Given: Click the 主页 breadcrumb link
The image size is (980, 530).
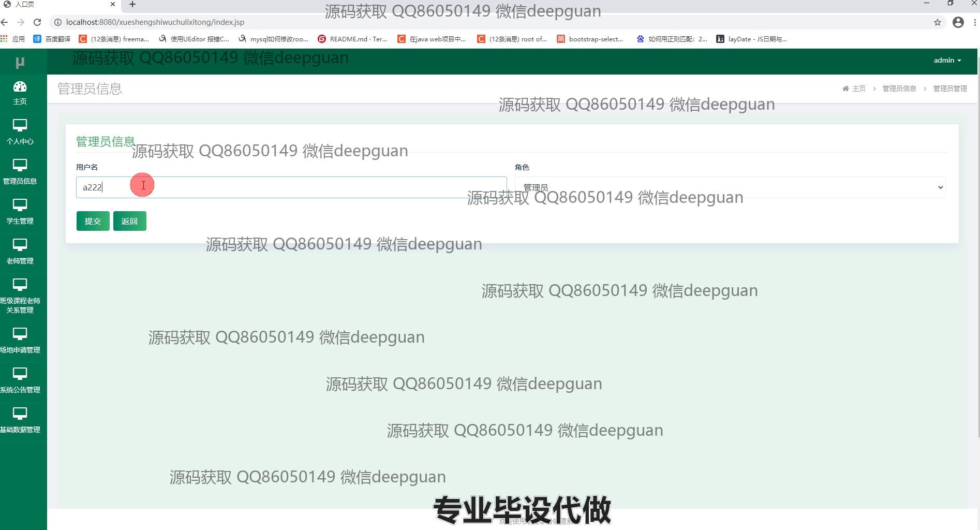Looking at the screenshot, I should (x=858, y=89).
